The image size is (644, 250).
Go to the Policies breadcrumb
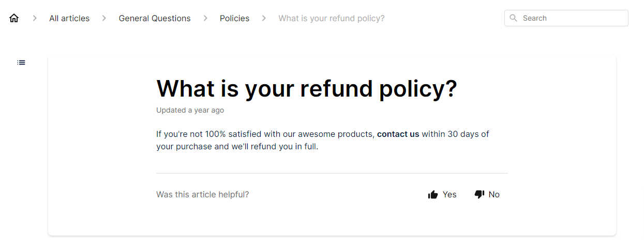234,18
